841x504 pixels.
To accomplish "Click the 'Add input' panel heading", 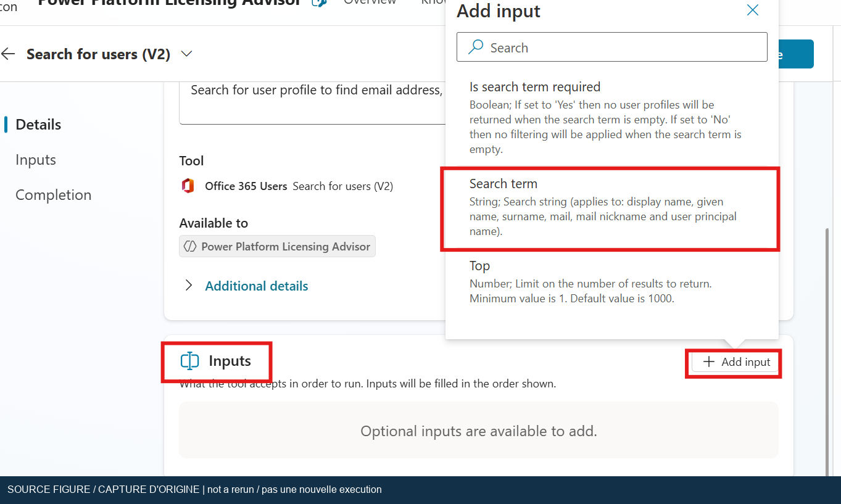I will 499,11.
